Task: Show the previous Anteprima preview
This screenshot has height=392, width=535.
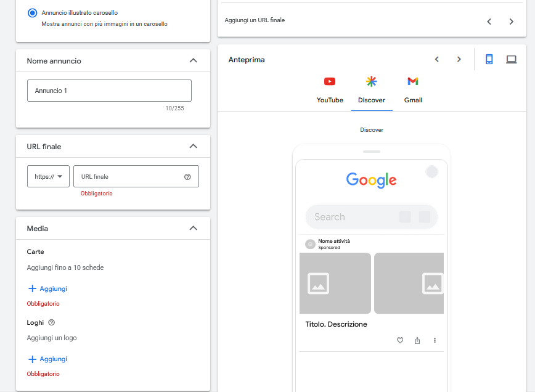Action: pyautogui.click(x=437, y=59)
